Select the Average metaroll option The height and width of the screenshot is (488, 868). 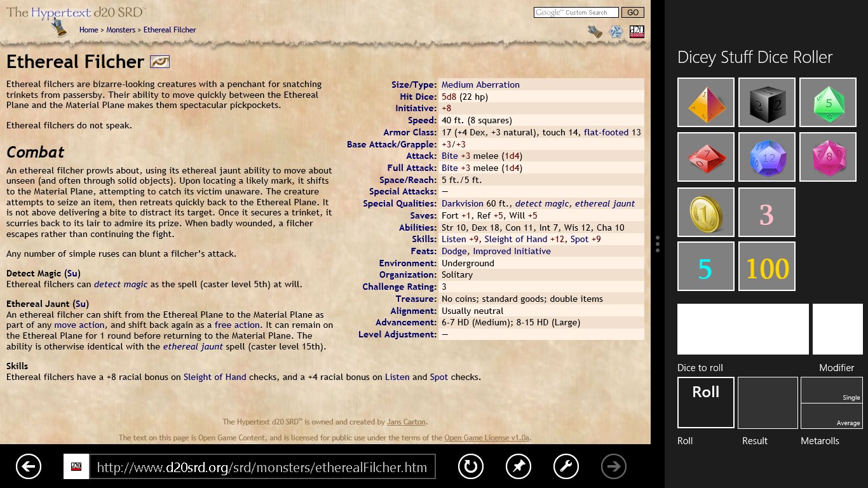(x=831, y=416)
